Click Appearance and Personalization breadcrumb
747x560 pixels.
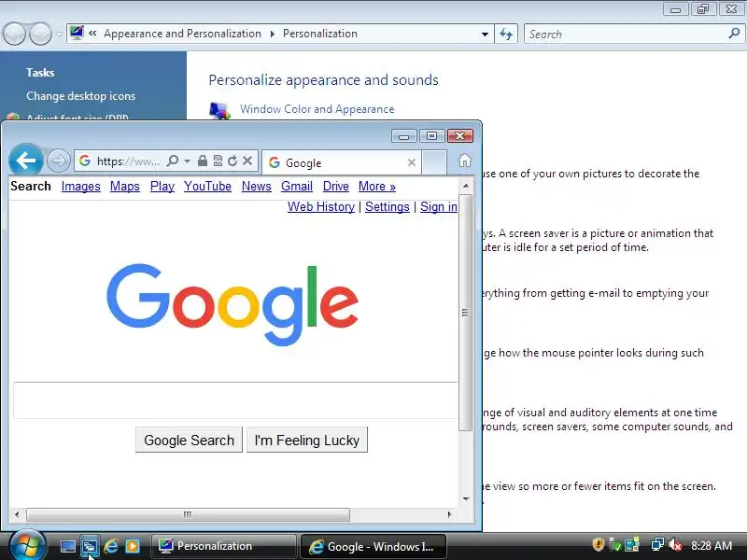[182, 34]
